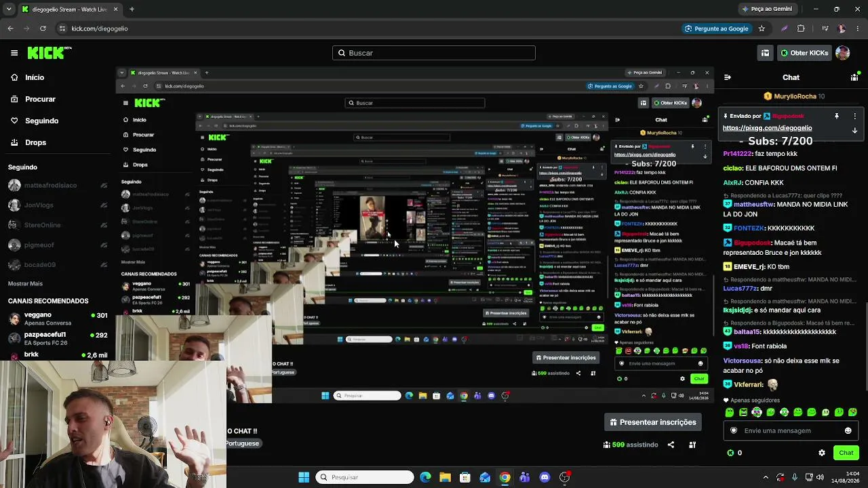Screen dimensions: 868x488
Task: Click the Windows Pesquisar search box
Action: 365,477
